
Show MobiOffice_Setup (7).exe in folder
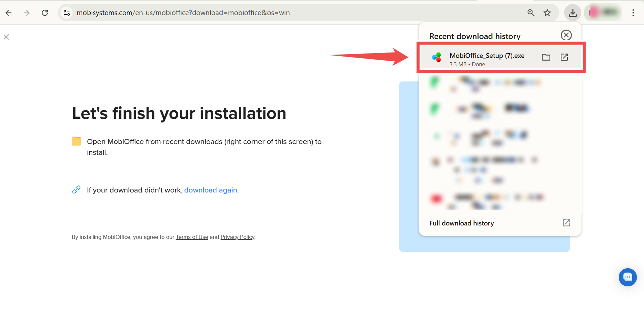point(546,57)
